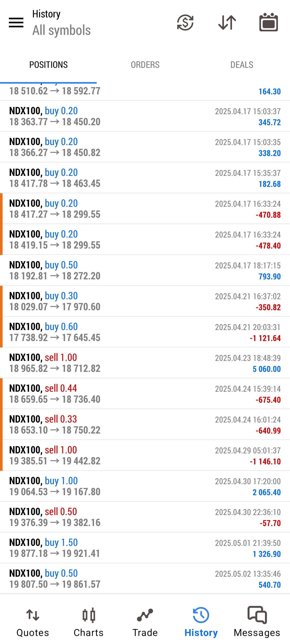Tap the sell 0.50 trade with -57.70
This screenshot has height=644, width=290.
pos(145,517)
